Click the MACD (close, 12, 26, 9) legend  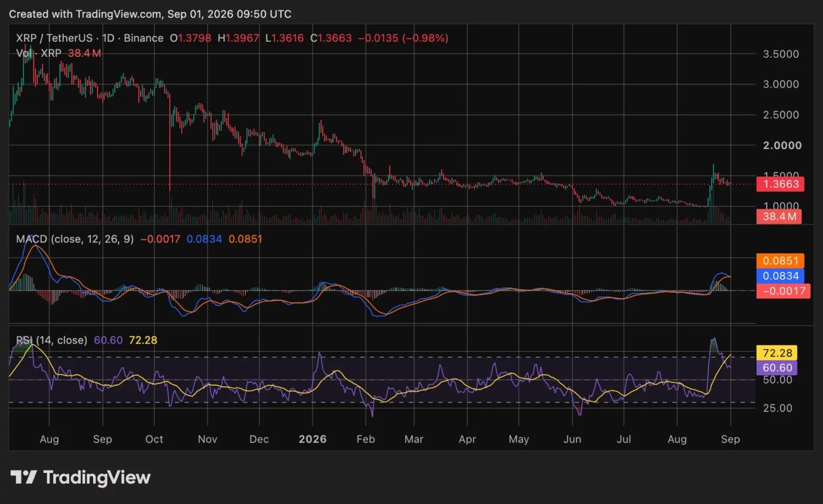pos(75,239)
